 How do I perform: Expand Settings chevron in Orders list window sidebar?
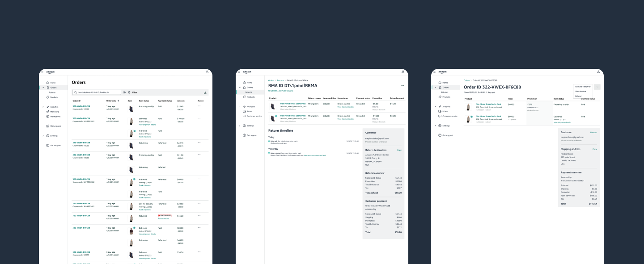(43, 136)
